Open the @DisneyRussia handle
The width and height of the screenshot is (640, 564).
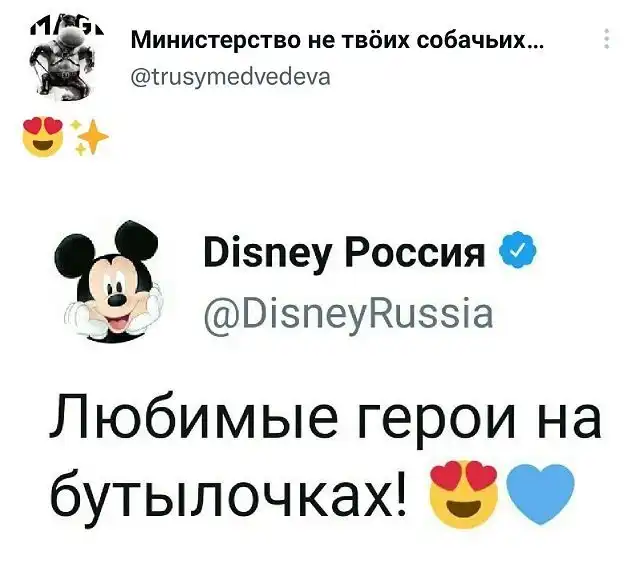(x=349, y=315)
